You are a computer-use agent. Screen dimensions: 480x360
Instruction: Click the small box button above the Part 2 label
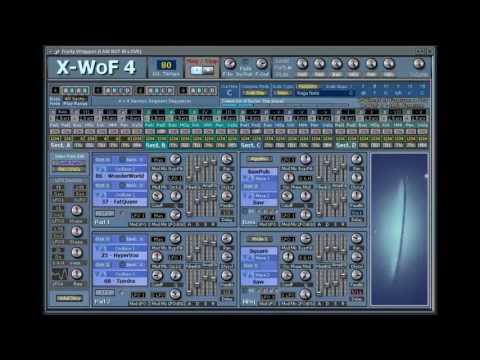[105, 293]
